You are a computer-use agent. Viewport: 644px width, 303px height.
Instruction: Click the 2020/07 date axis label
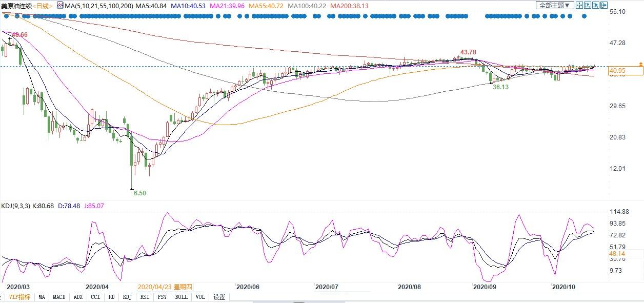point(327,287)
